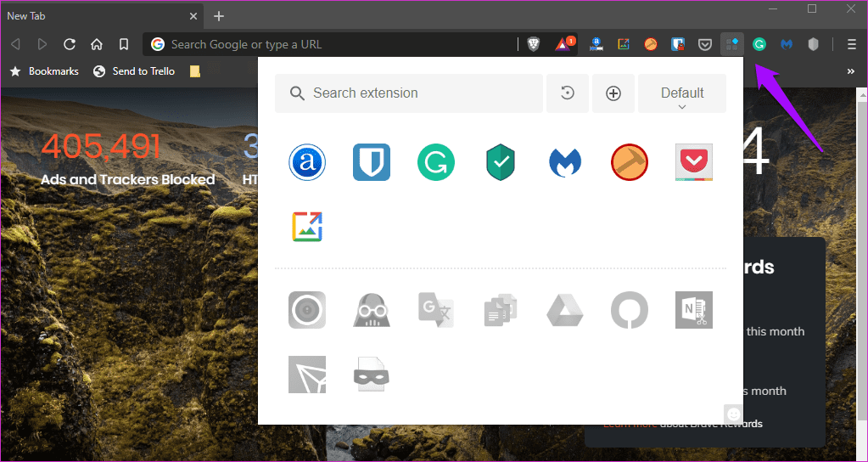Image resolution: width=868 pixels, height=462 pixels.
Task: Select the New Tab tab
Action: pyautogui.click(x=102, y=16)
